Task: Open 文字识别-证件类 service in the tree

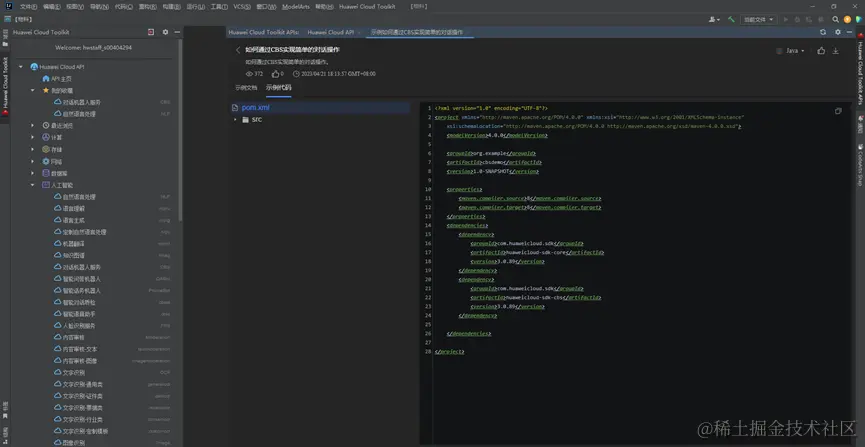Action: coord(82,396)
